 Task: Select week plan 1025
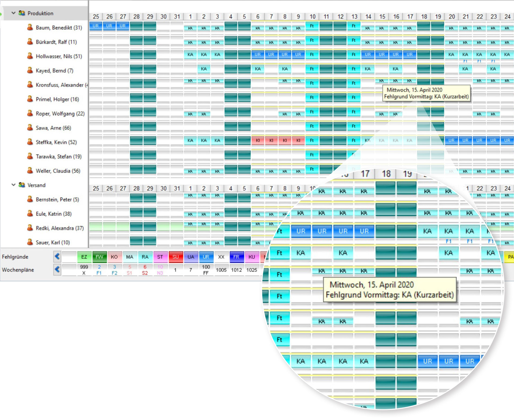coord(252,270)
